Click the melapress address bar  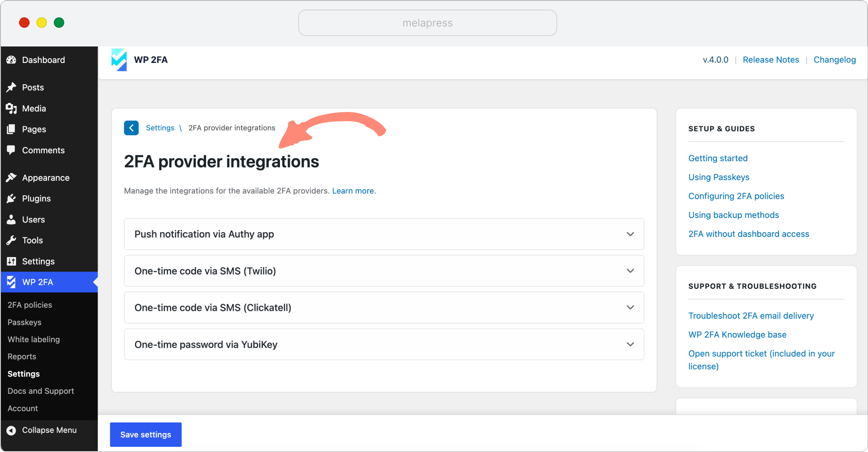click(x=427, y=23)
